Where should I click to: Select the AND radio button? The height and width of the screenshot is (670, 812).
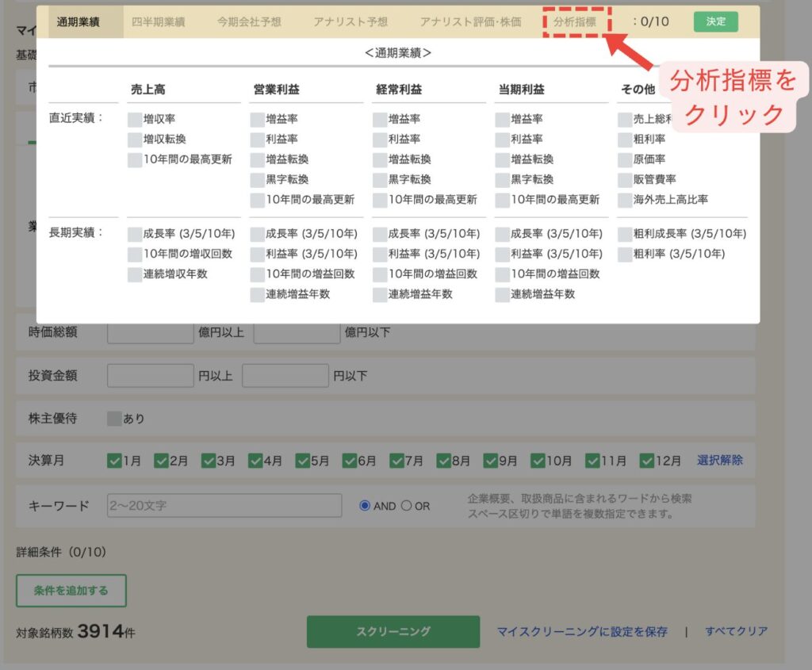pos(365,506)
